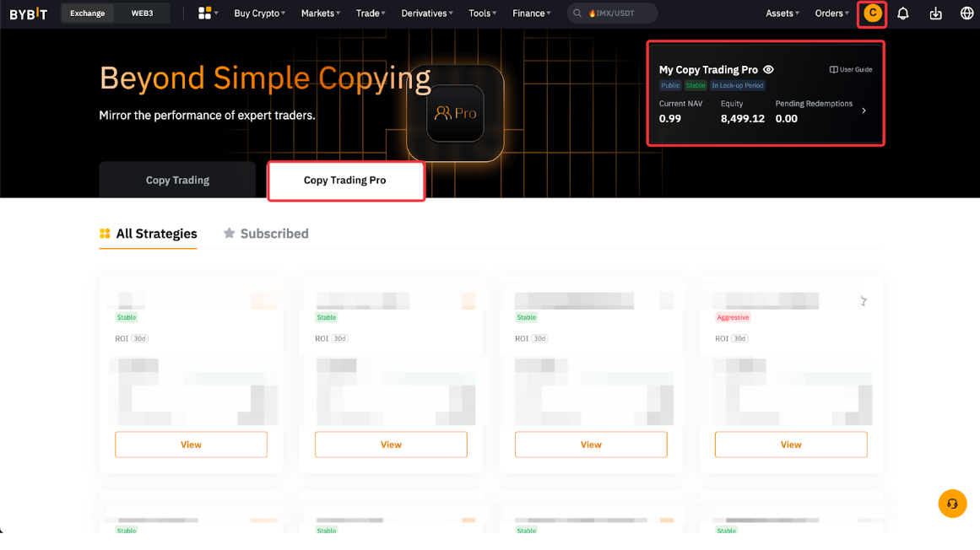Click View on the first strategy card
This screenshot has height=550, width=980.
click(191, 445)
